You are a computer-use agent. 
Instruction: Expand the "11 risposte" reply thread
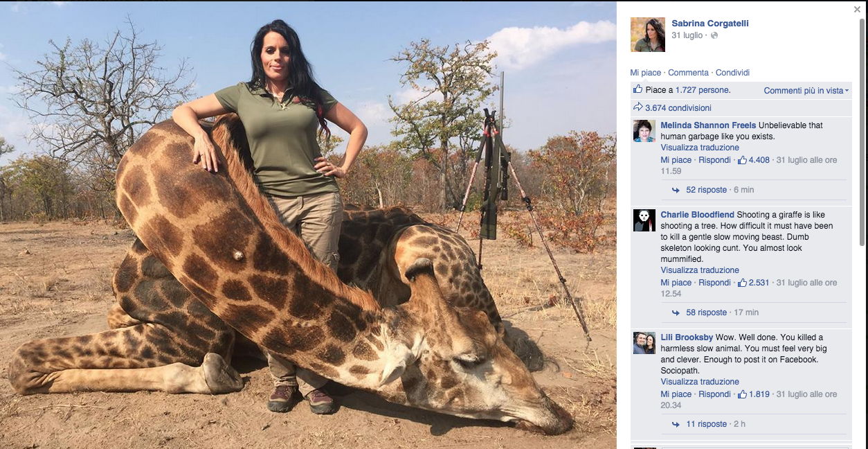707,423
